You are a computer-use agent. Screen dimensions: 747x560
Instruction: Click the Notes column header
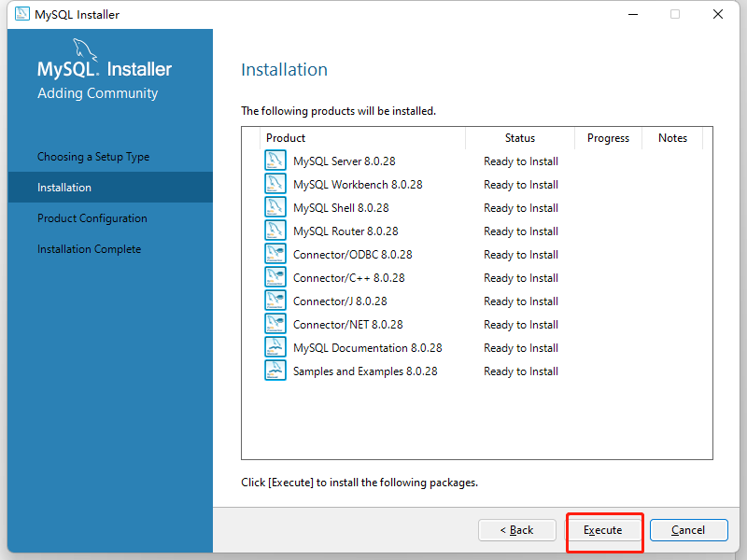(x=672, y=138)
